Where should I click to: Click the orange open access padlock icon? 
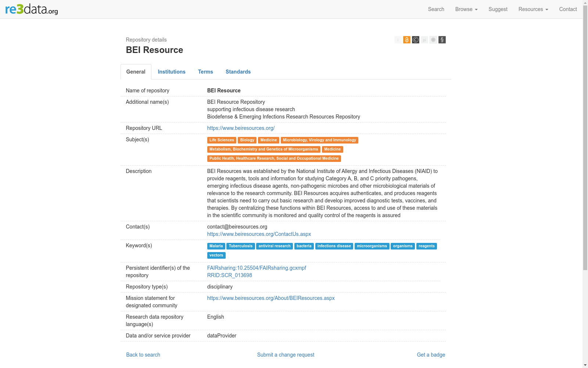click(x=407, y=40)
